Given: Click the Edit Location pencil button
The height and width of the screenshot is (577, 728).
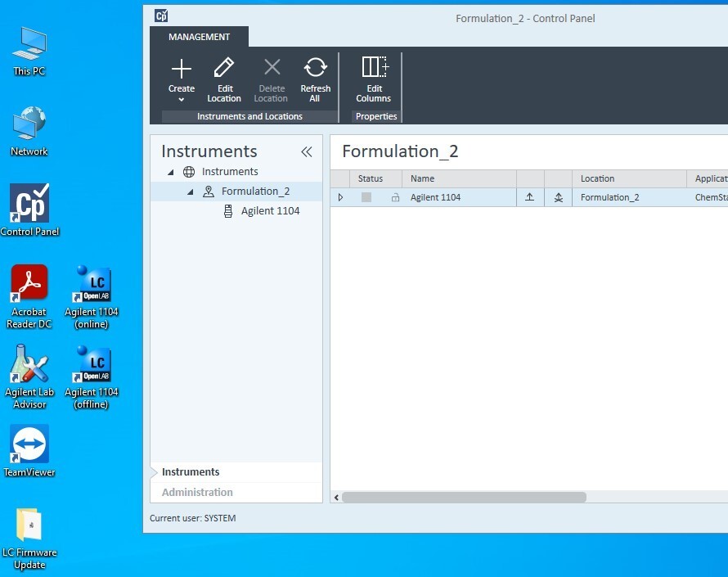Looking at the screenshot, I should coord(224,79).
